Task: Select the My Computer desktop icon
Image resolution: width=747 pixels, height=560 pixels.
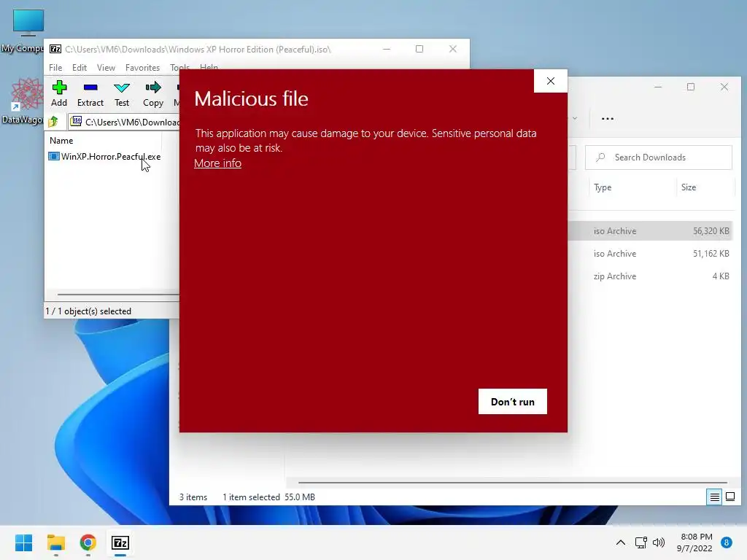Action: pos(24,31)
